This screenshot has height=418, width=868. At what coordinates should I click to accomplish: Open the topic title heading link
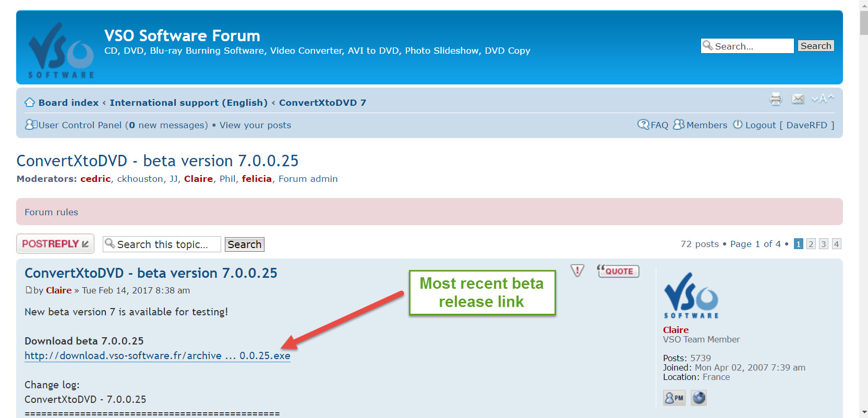(158, 161)
